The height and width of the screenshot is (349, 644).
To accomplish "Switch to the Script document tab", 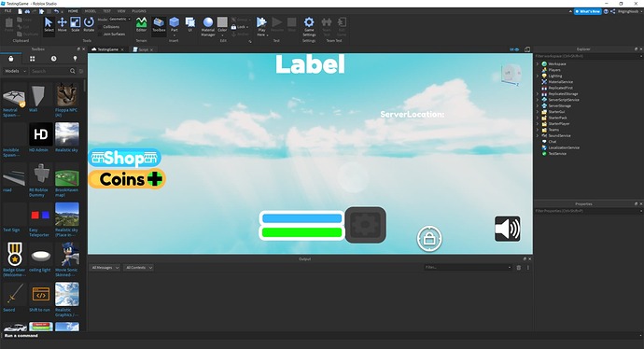I will 142,49.
